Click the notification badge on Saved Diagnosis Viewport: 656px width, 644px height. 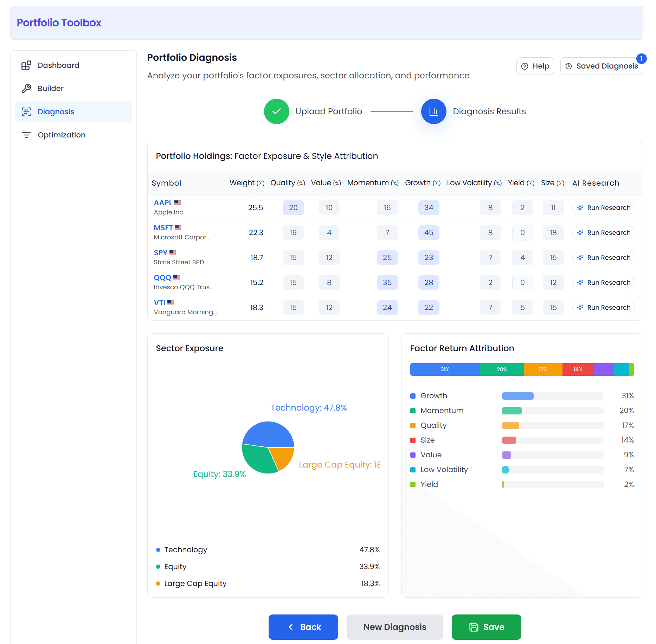[x=641, y=59]
